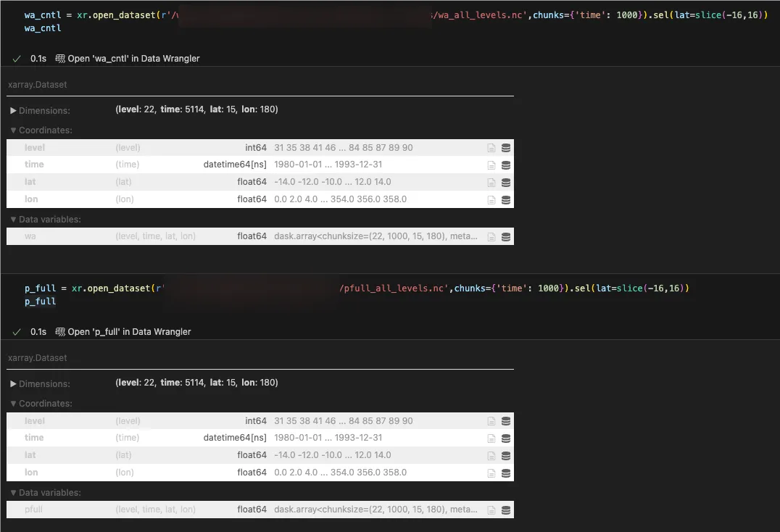Image resolution: width=780 pixels, height=532 pixels.
Task: Click p_full variable line in second cell
Action: click(x=41, y=302)
